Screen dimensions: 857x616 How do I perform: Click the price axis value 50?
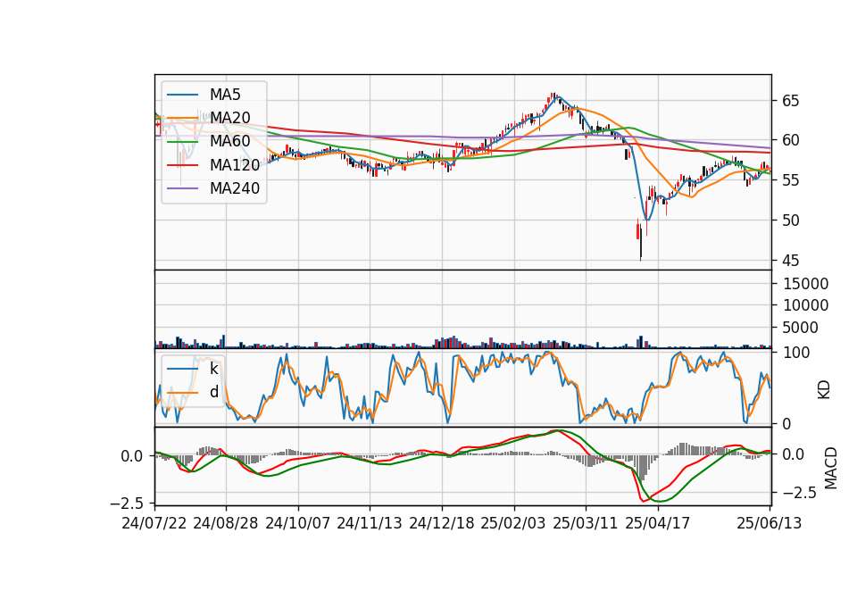[x=790, y=221]
